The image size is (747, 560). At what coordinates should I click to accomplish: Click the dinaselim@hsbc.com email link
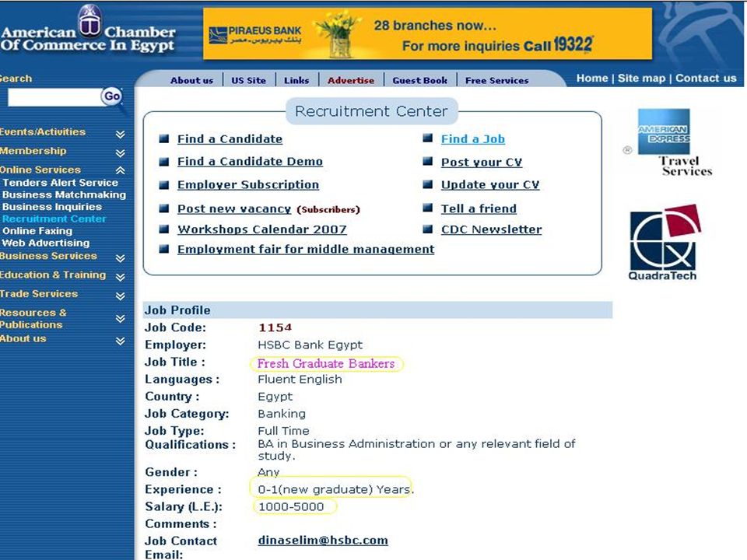point(322,540)
